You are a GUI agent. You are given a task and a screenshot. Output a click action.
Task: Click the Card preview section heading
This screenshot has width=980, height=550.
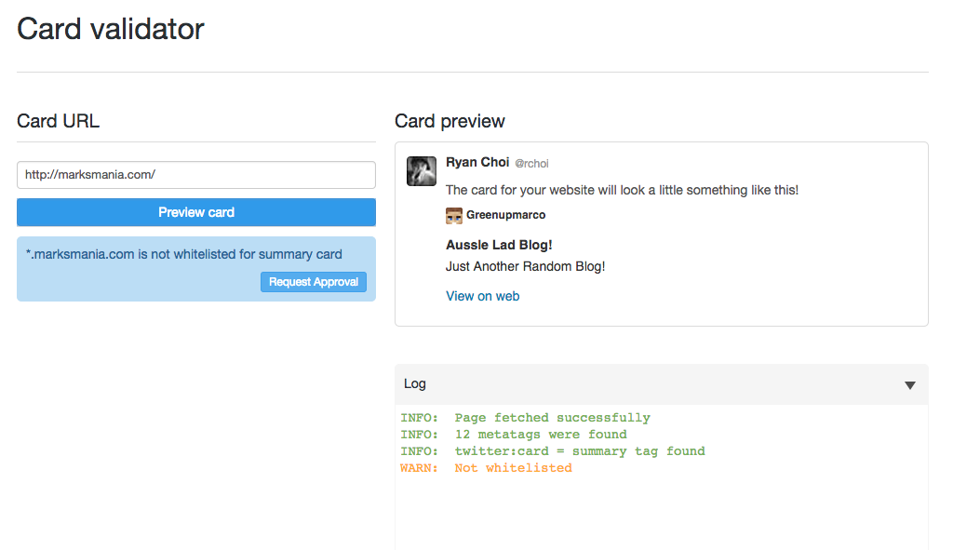(x=450, y=121)
